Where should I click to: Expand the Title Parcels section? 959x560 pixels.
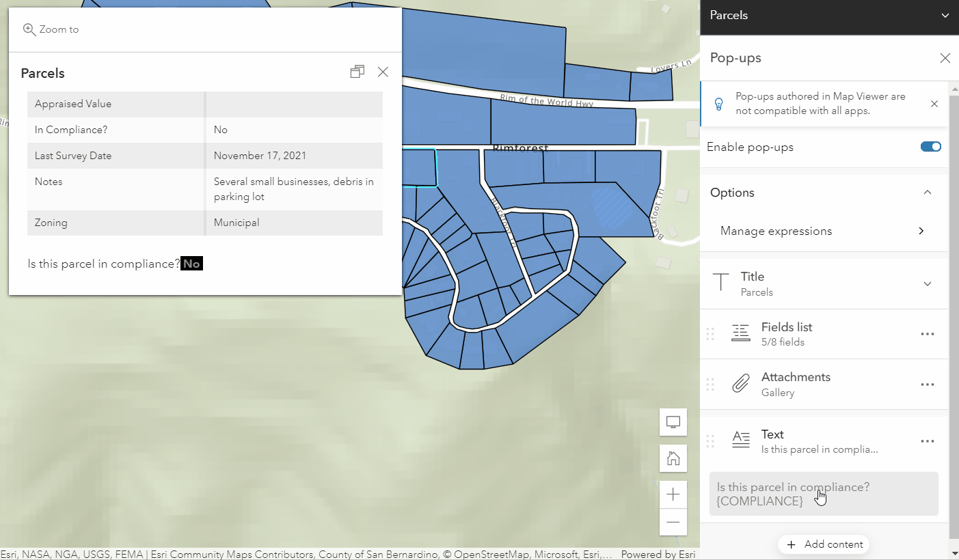(928, 283)
